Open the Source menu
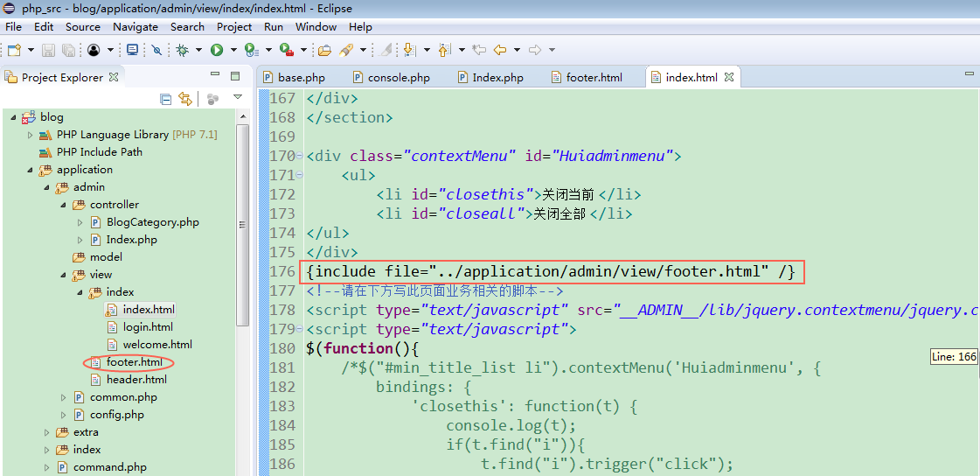The width and height of the screenshot is (980, 476). coord(82,27)
